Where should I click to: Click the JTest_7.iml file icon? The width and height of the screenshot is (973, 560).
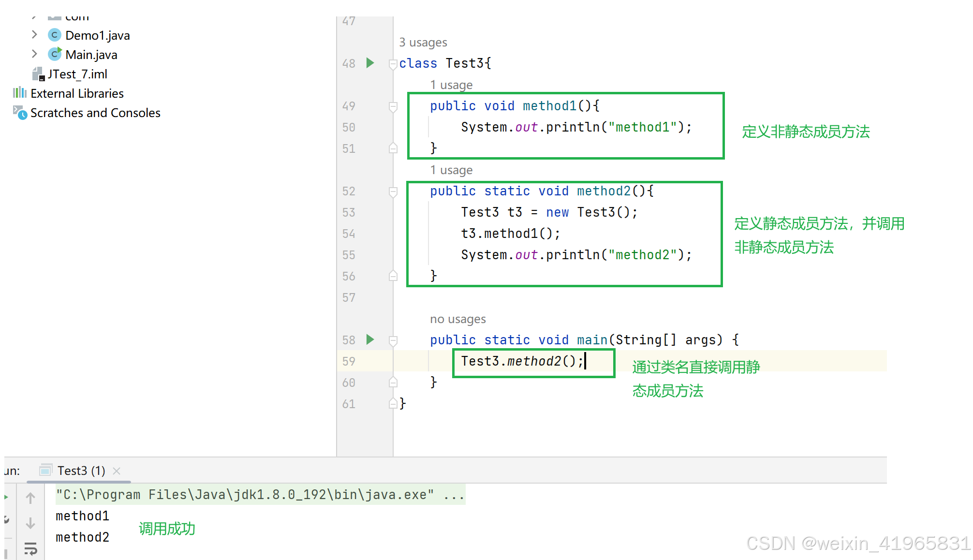(x=38, y=74)
